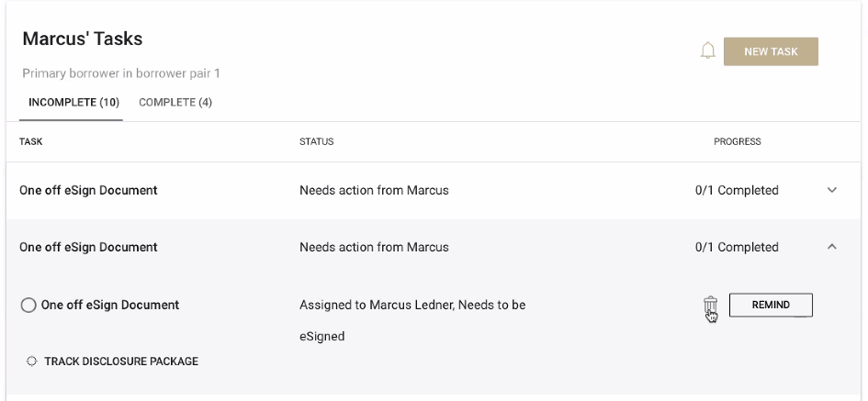Open the Track Disclosure Package link

(121, 362)
